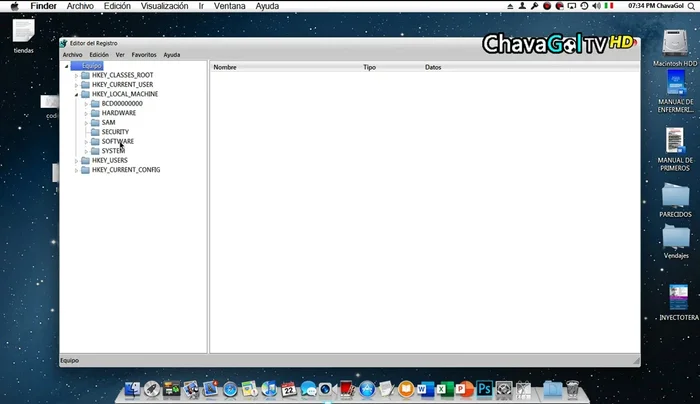This screenshot has width=700, height=404.
Task: Open Edición menu in Editor del Registro
Action: click(x=99, y=54)
